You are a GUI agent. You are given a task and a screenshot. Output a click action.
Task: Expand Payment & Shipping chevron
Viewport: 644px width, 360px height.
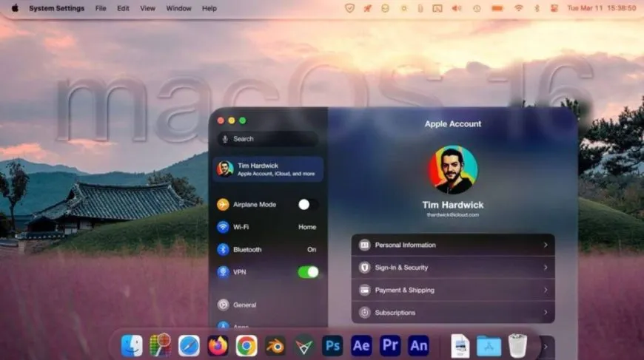pos(546,290)
